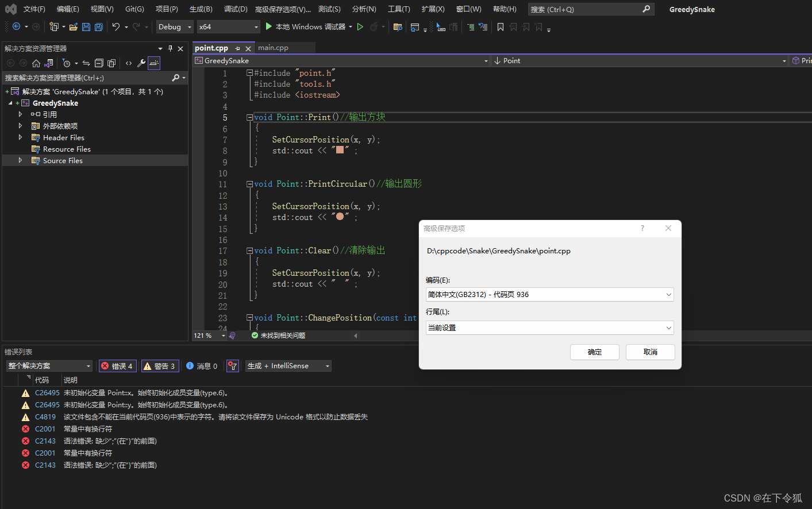Expand the Source Files folder
The width and height of the screenshot is (812, 509).
point(20,160)
